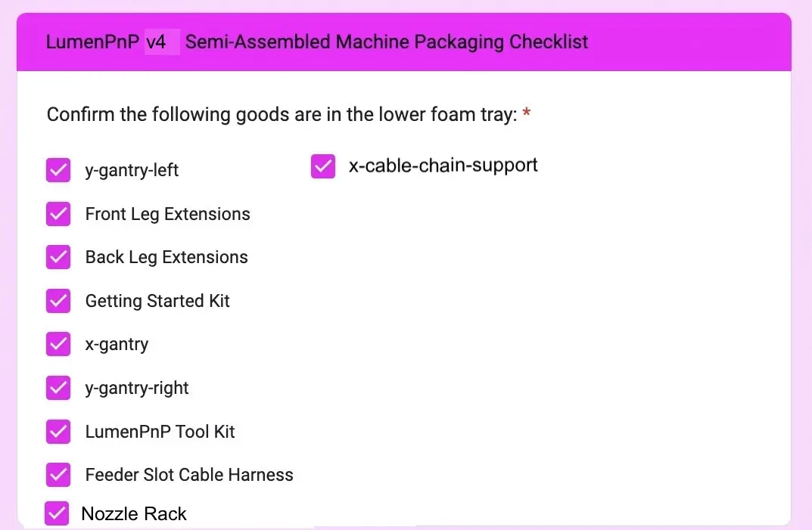Toggle the Back Leg Extensions checkbox

tap(58, 258)
